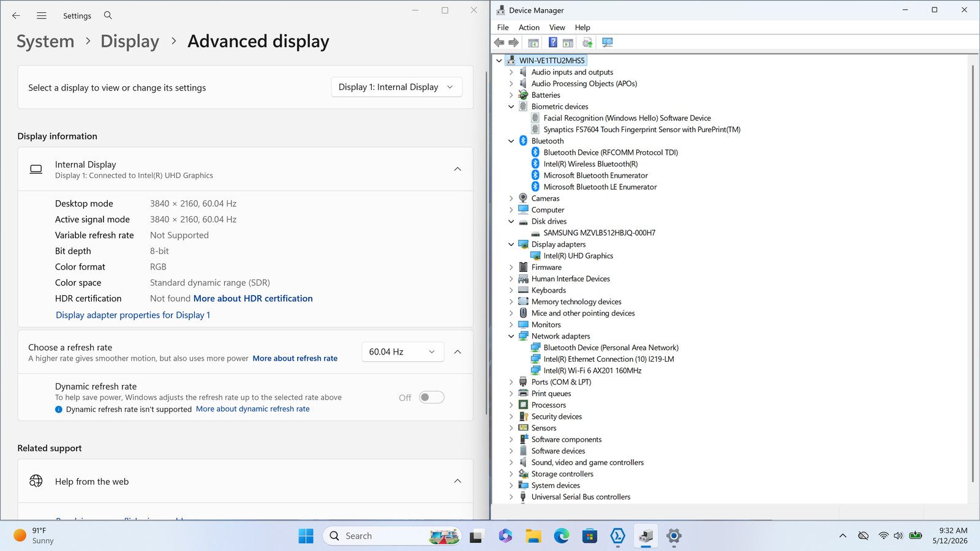Expand the Processors node
The height and width of the screenshot is (551, 980).
point(511,405)
